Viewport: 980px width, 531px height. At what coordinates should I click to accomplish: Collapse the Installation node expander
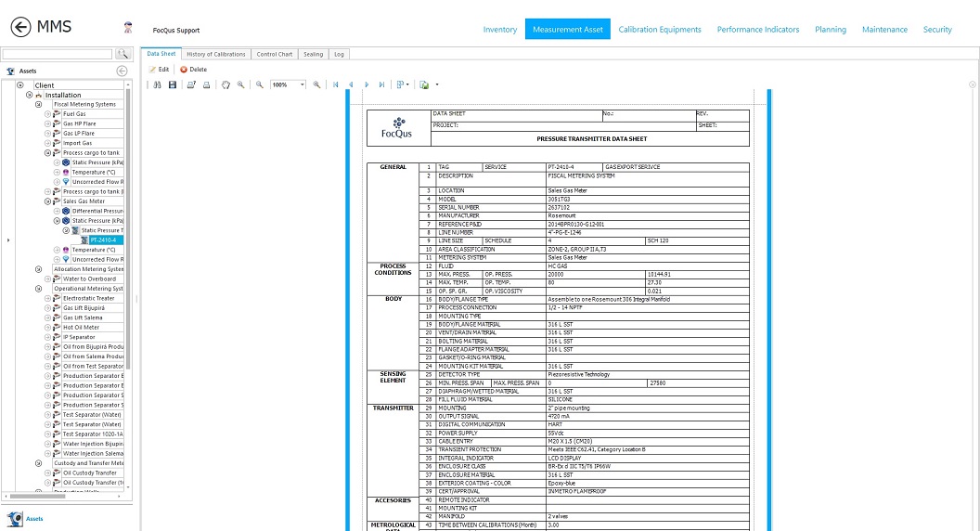tap(30, 95)
